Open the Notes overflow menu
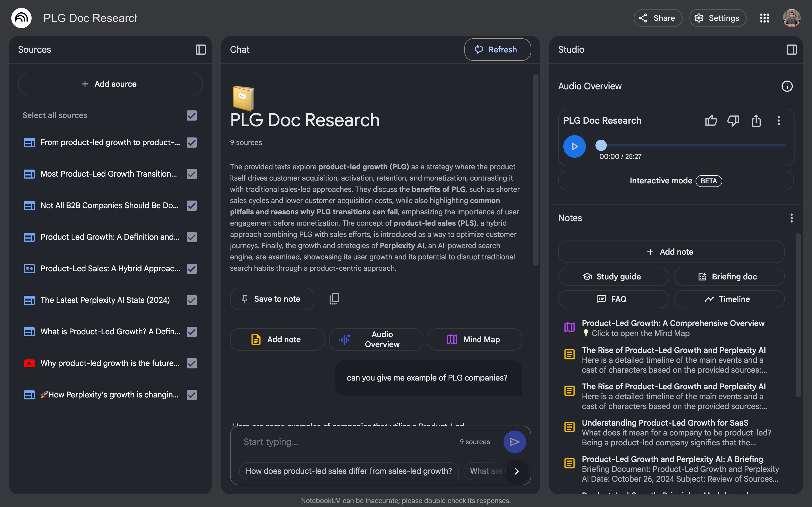 [x=791, y=218]
